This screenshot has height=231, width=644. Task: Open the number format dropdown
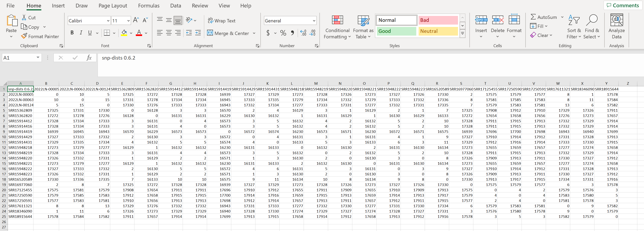click(314, 20)
